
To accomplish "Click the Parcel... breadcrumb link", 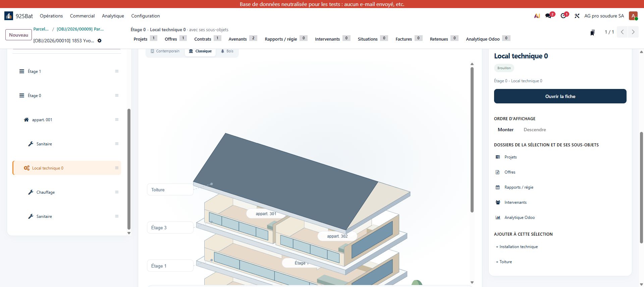I will [41, 29].
